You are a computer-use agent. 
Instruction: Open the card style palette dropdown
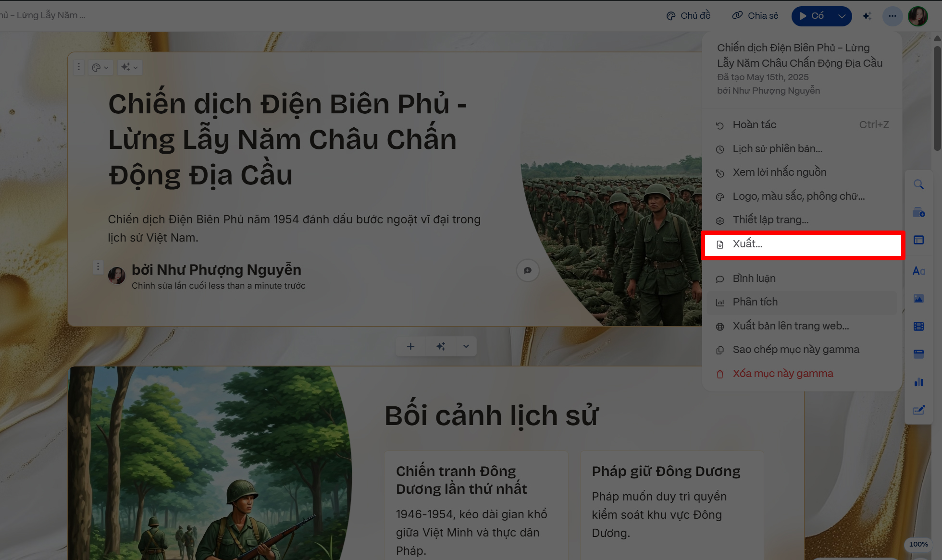(x=100, y=68)
